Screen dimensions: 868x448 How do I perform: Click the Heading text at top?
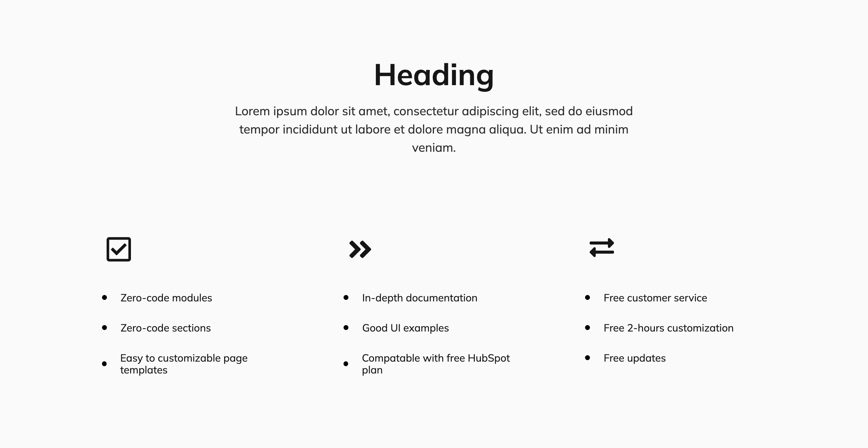point(434,74)
